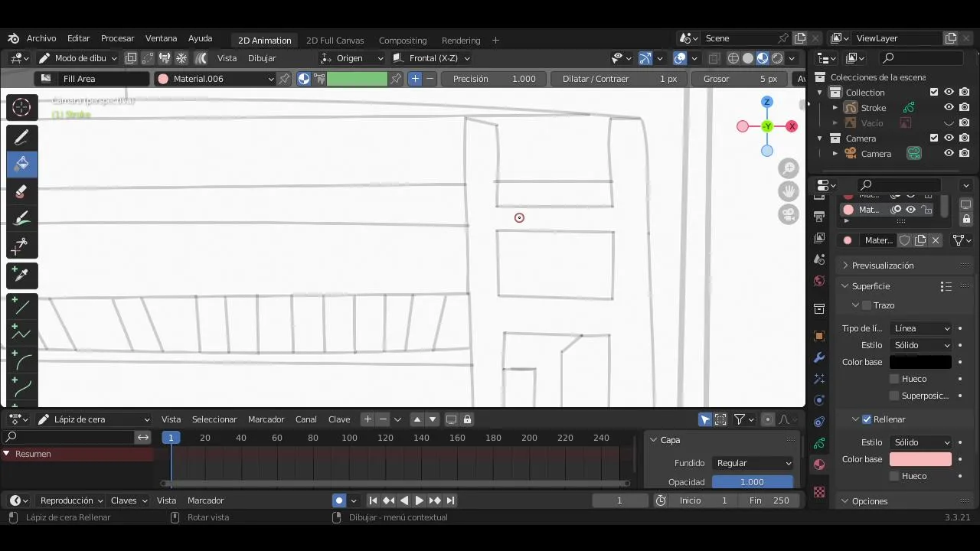The image size is (980, 551).
Task: Jump to the first frame
Action: tap(373, 500)
